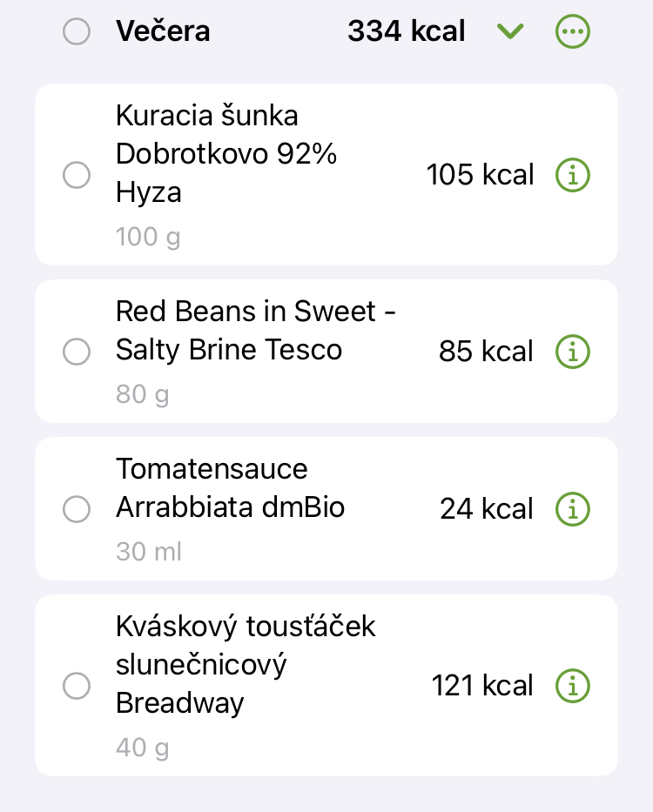View info for Kváskový tousťáček Breadway
The image size is (653, 812).
point(572,686)
